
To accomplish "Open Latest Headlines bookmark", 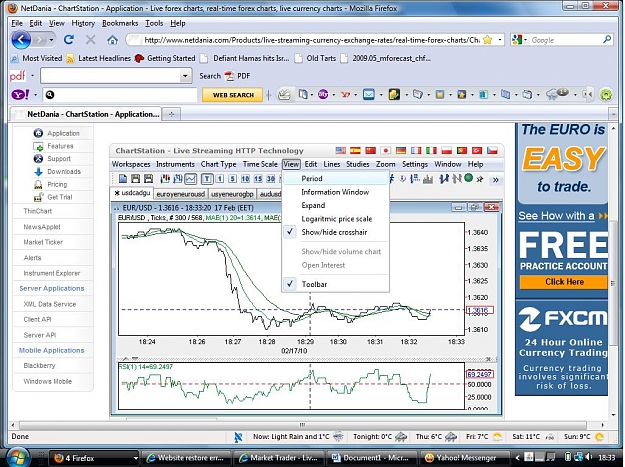I will pos(99,58).
